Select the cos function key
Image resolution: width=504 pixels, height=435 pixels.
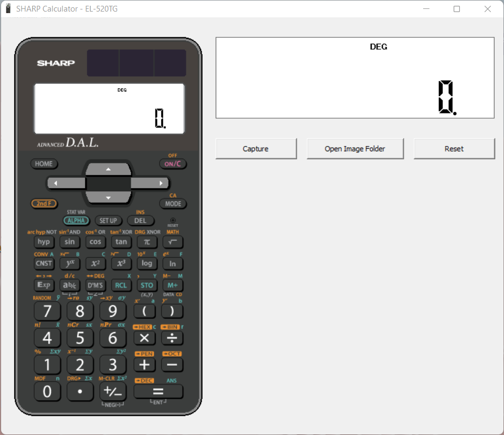[96, 242]
